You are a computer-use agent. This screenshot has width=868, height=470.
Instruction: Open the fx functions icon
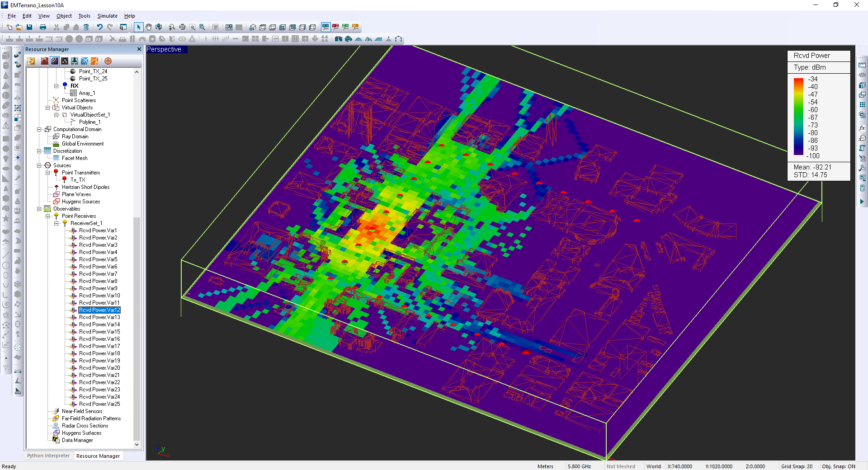(x=862, y=128)
